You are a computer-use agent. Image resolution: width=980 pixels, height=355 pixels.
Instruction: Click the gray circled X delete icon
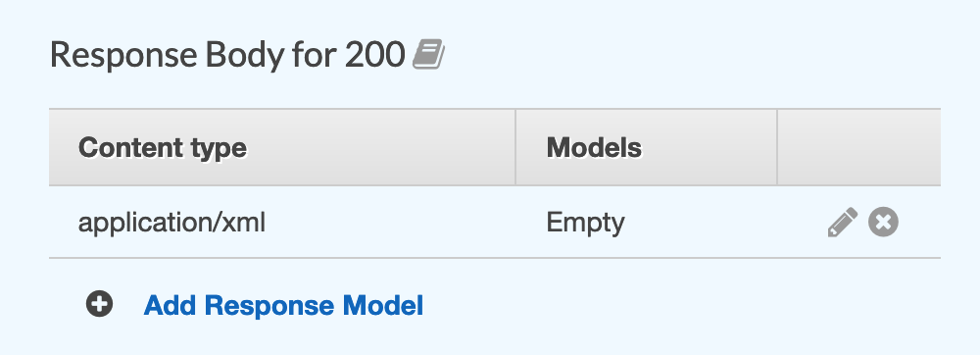883,223
